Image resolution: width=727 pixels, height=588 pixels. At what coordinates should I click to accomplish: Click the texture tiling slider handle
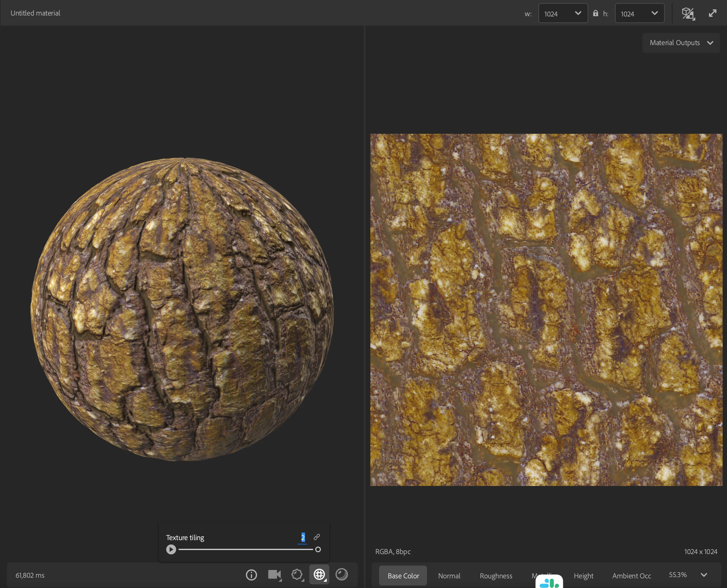318,549
